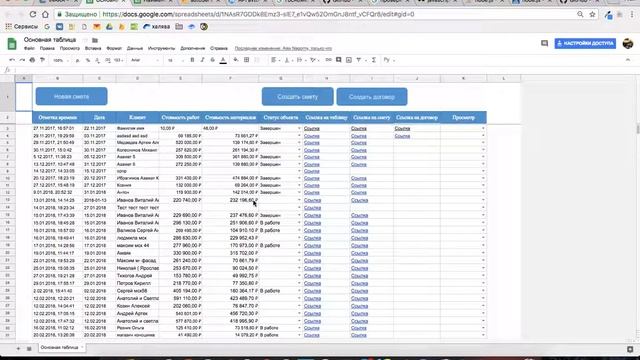Redo the last undone action
This screenshot has width=640, height=360.
22,60
